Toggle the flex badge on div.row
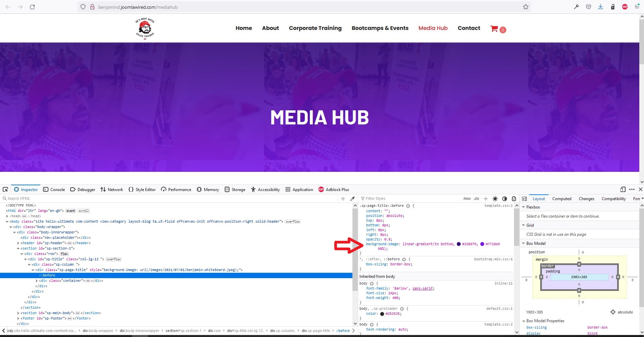Screen dimensions: 644x337 click(64, 254)
